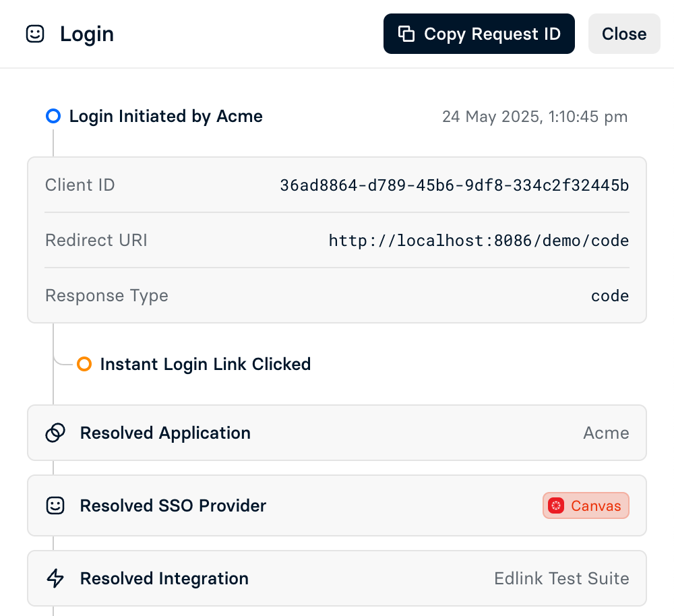674x616 pixels.
Task: Close the Login details panel
Action: click(x=623, y=34)
